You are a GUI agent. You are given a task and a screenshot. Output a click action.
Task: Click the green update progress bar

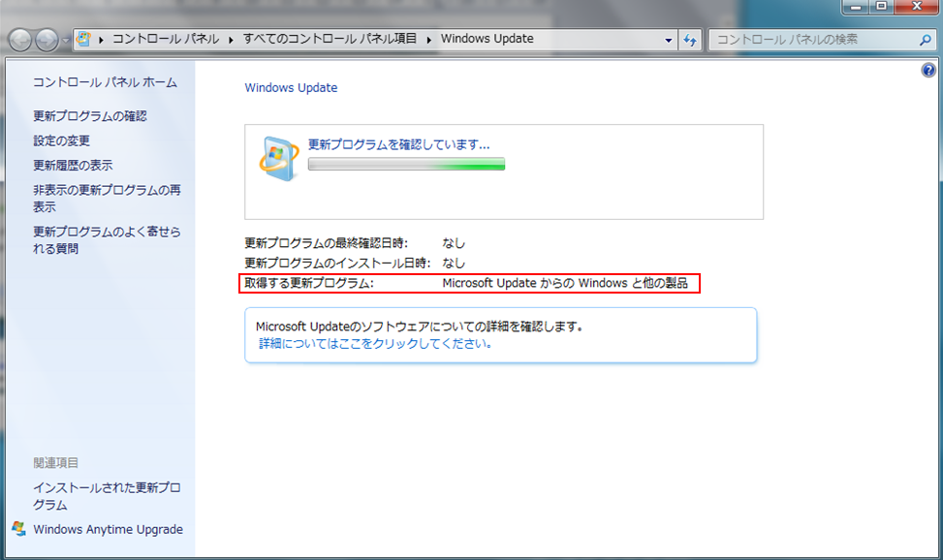406,164
